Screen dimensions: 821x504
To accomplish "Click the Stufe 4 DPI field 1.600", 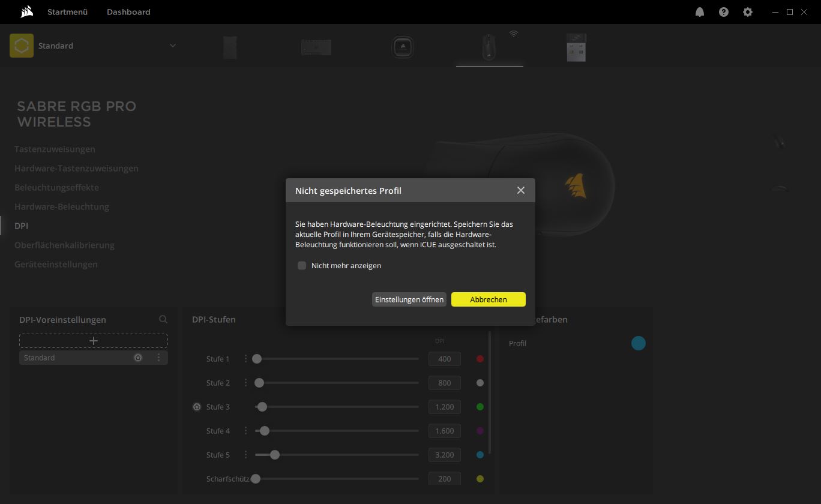I will coord(445,431).
